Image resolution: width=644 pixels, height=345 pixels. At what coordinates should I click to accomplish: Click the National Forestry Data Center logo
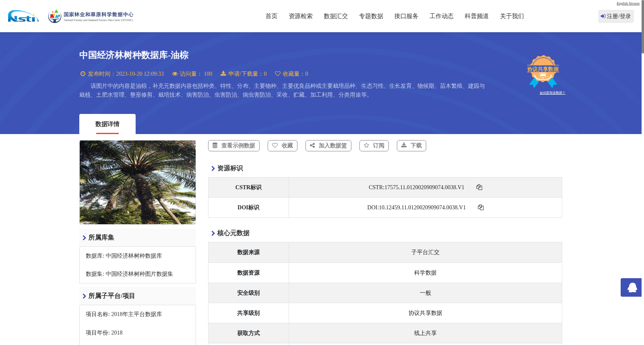91,16
